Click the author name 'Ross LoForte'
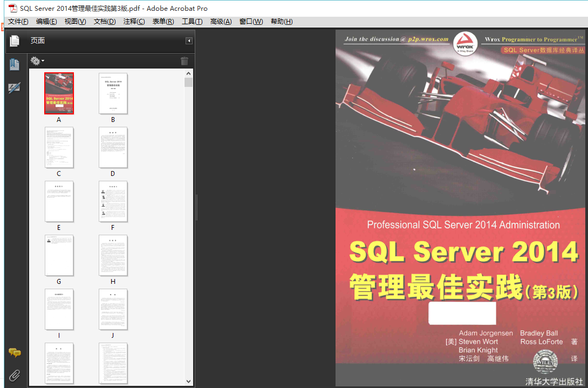Viewport: 588px width, 388px height. click(542, 342)
